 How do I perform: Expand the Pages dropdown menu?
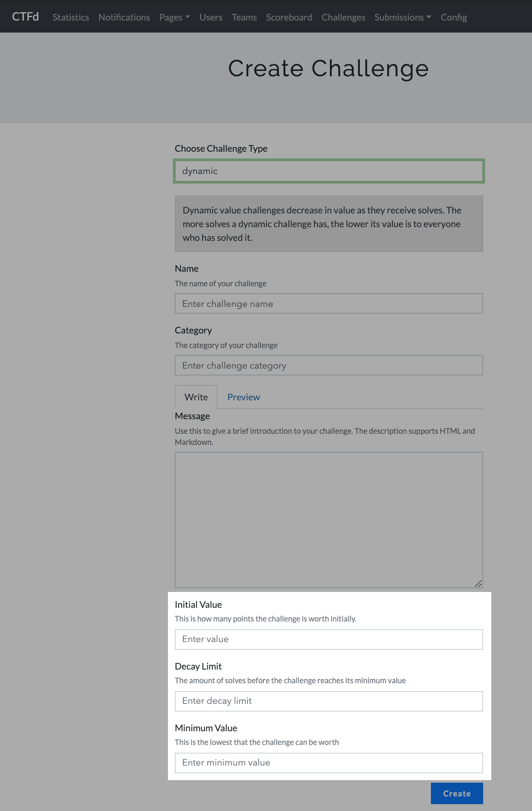coord(174,18)
